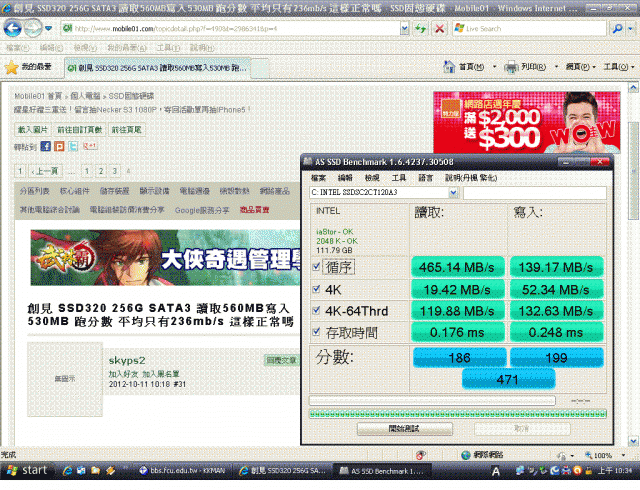Click the Home house icon in command bar
The image size is (640, 490).
(449, 67)
